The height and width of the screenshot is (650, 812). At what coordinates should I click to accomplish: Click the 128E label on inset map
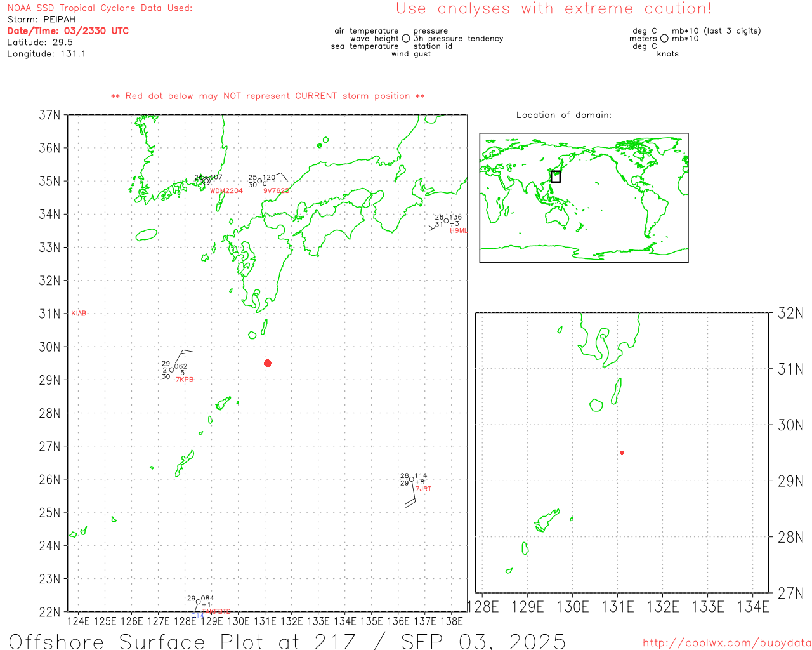(x=483, y=607)
